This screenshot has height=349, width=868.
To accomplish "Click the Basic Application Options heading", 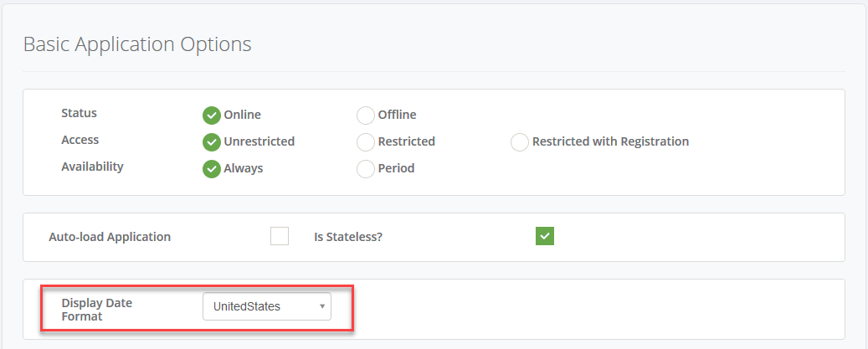I will pyautogui.click(x=137, y=44).
